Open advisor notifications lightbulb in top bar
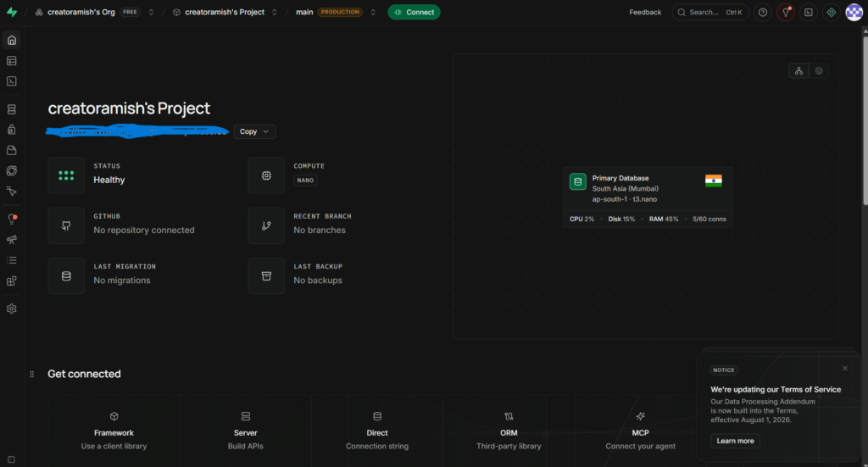The height and width of the screenshot is (467, 868). coord(786,12)
